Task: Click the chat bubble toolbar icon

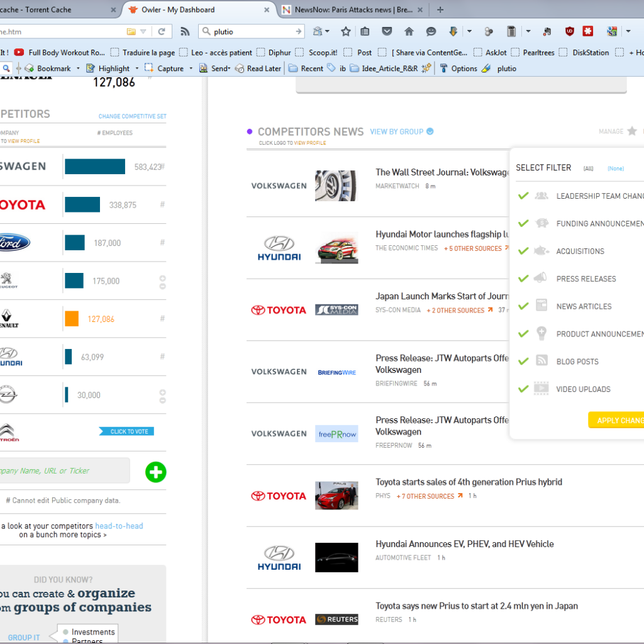Action: [431, 31]
